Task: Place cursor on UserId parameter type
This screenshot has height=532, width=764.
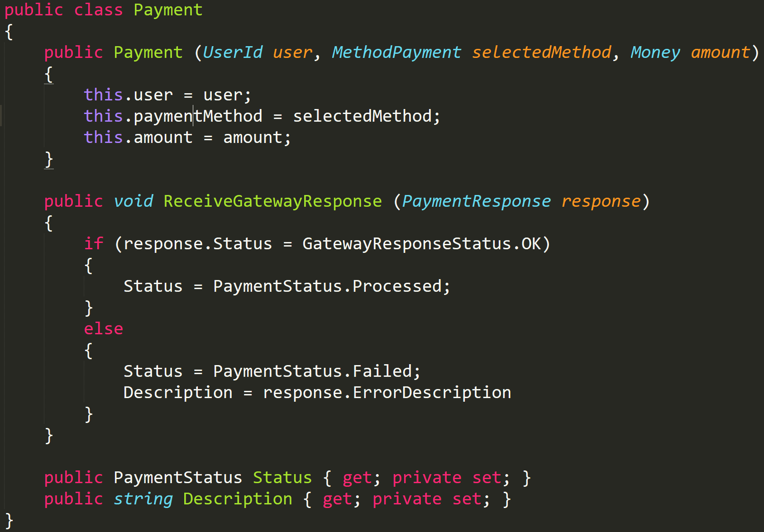Action: (233, 52)
